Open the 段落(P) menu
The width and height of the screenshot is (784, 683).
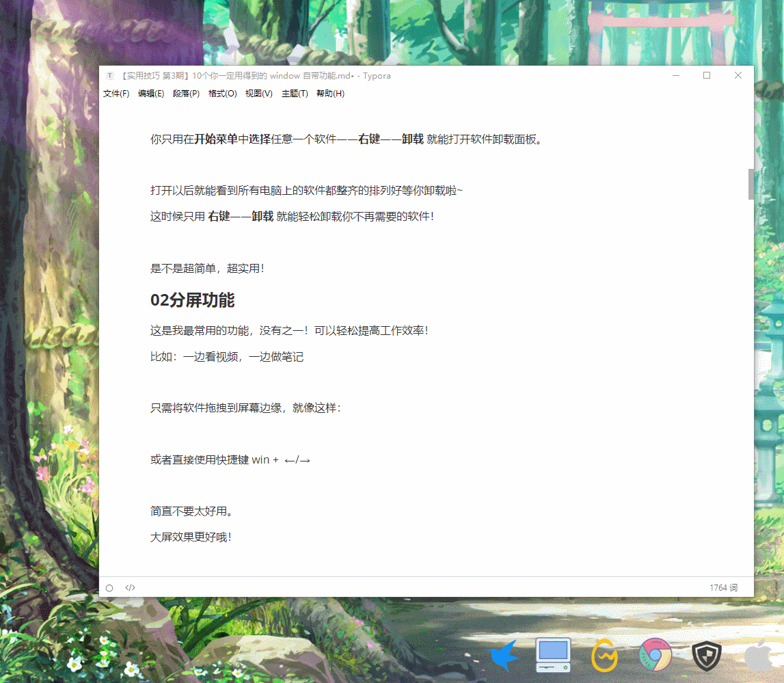186,94
